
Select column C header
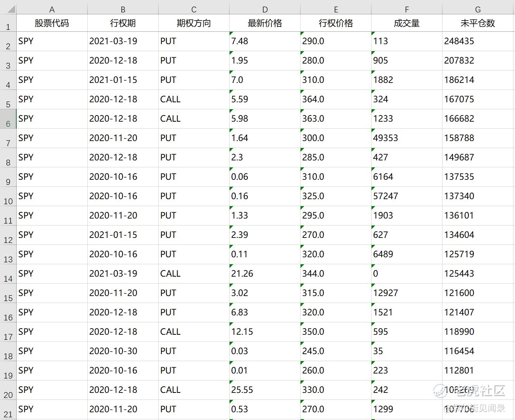[194, 9]
